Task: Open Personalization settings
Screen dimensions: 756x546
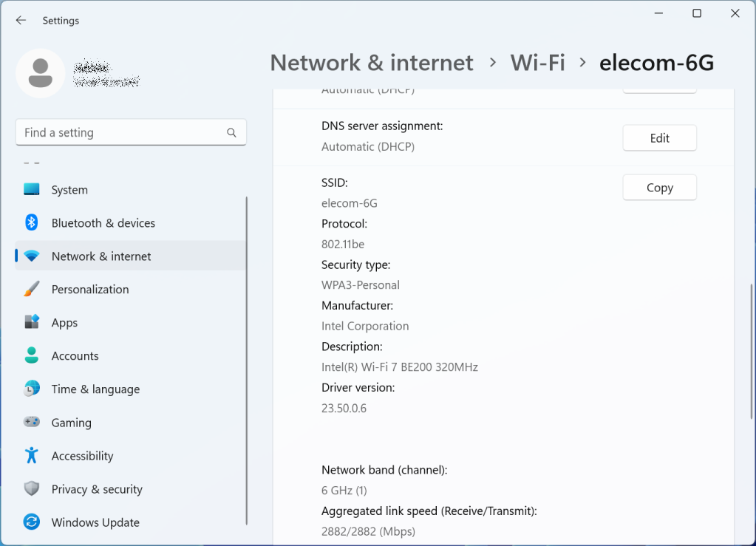Action: [x=91, y=289]
